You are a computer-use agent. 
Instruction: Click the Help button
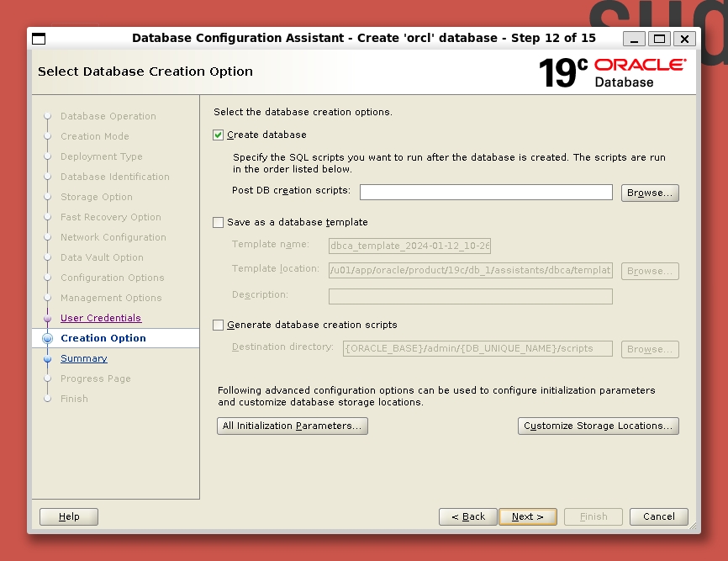coord(69,516)
